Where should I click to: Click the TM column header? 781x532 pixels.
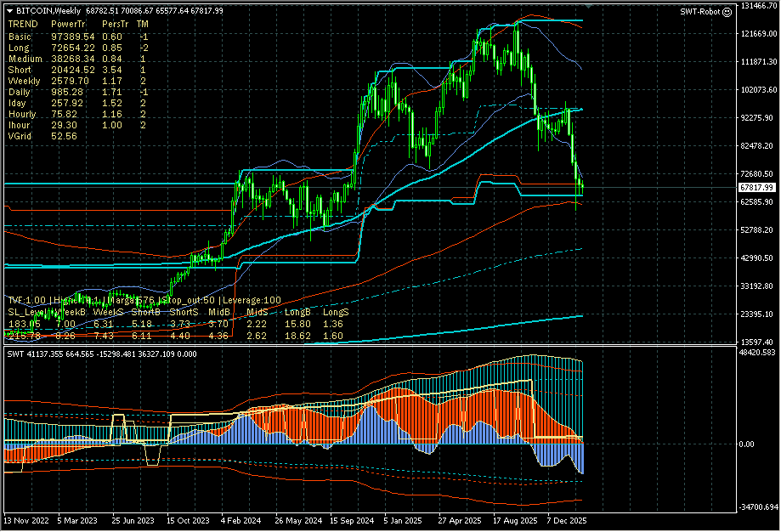[x=143, y=24]
